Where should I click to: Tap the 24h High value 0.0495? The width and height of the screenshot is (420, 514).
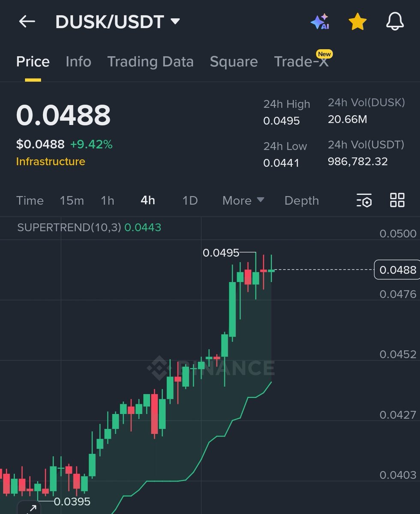(x=282, y=121)
